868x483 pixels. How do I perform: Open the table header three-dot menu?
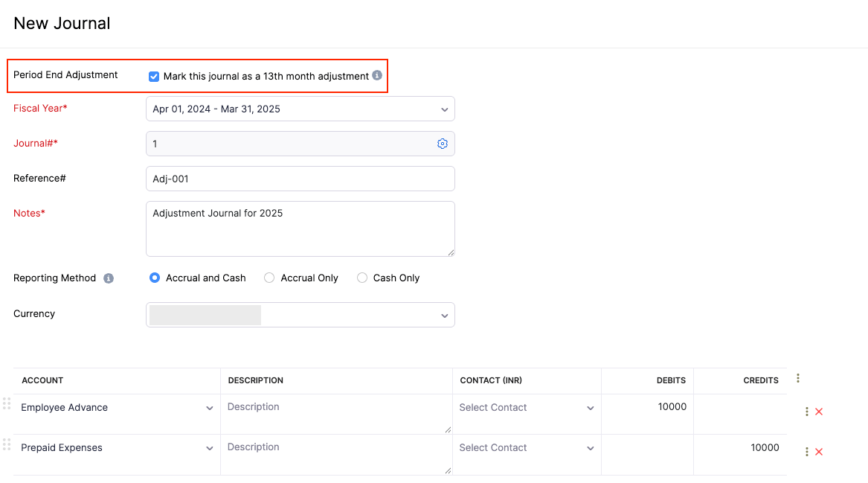click(798, 379)
